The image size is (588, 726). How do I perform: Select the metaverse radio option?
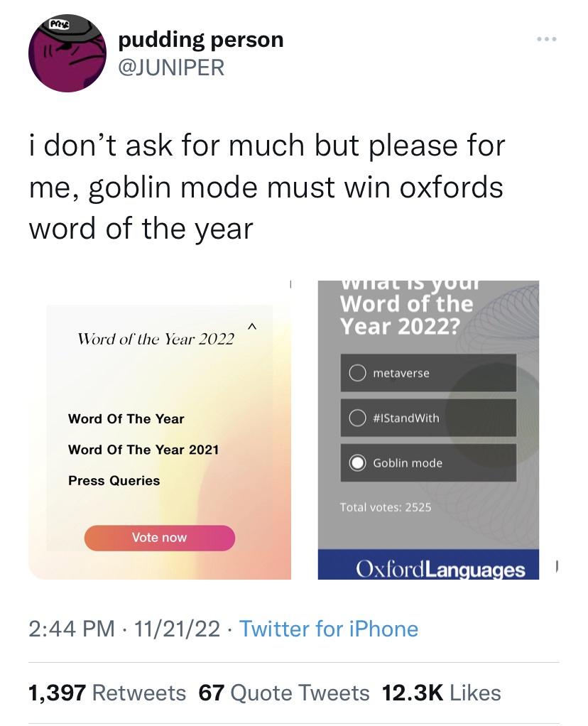point(356,373)
